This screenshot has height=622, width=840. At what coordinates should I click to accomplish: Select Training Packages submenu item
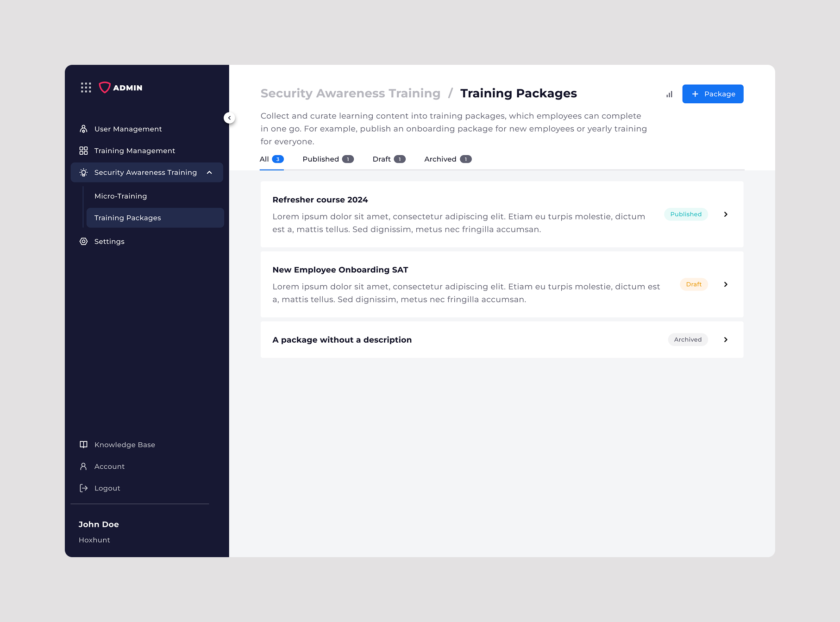[x=155, y=218]
